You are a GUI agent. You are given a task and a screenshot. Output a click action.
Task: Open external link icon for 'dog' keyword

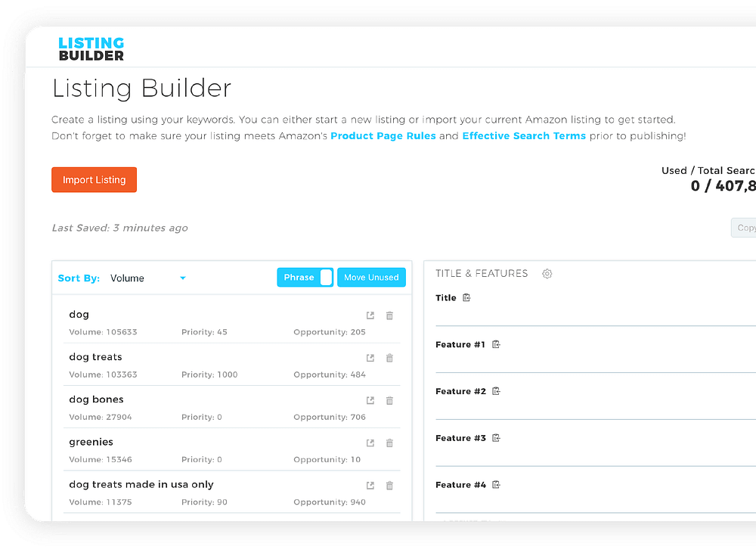pyautogui.click(x=370, y=315)
